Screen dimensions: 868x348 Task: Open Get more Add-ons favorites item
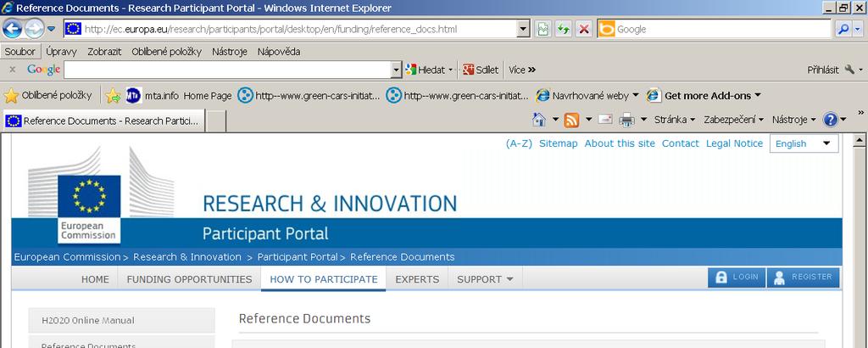(704, 95)
